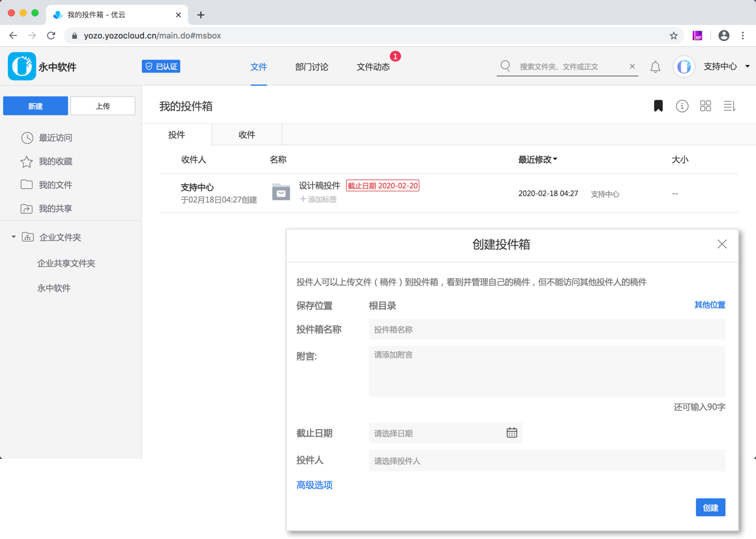The width and height of the screenshot is (756, 539).
Task: Open the browser profile icon
Action: point(724,36)
